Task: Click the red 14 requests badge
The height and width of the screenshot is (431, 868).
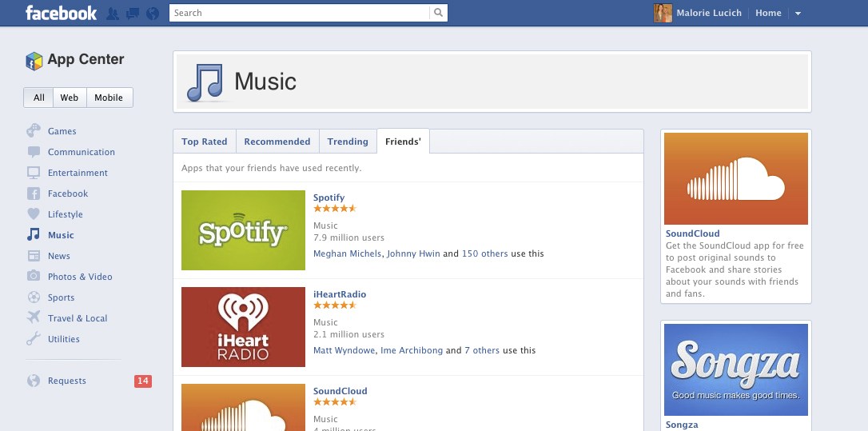Action: [143, 381]
